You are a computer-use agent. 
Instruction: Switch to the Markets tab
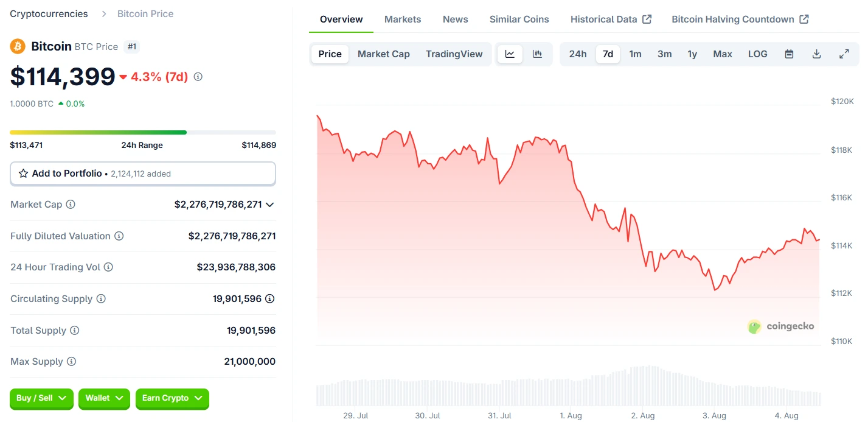(x=402, y=19)
